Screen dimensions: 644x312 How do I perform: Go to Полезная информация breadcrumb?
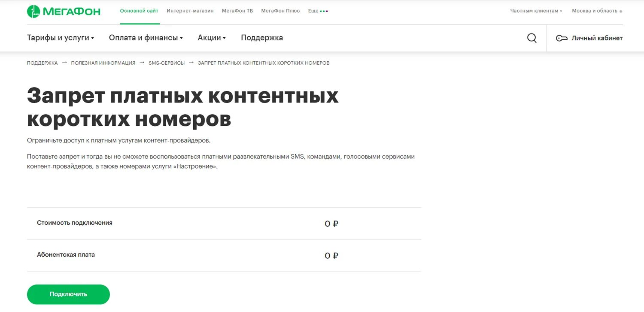point(103,63)
